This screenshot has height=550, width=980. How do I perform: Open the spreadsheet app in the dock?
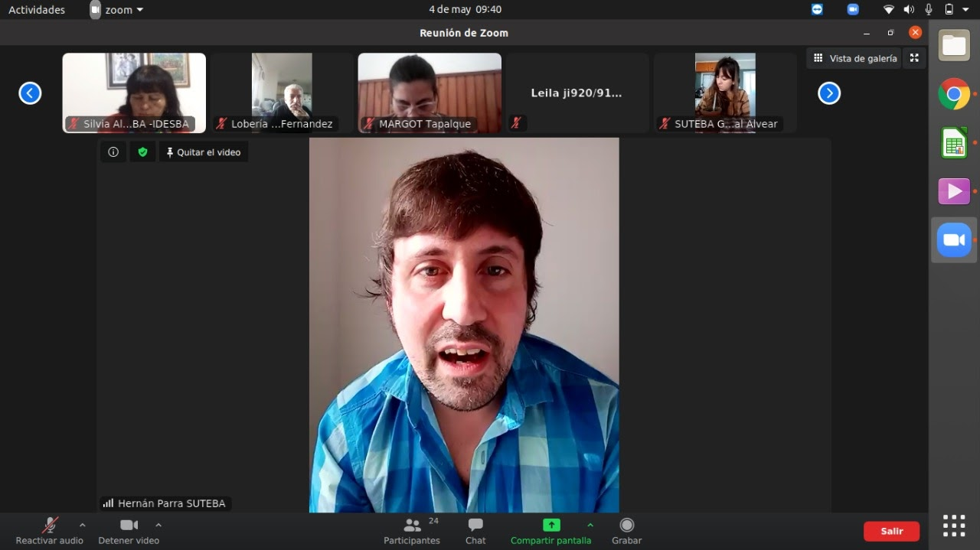point(954,143)
